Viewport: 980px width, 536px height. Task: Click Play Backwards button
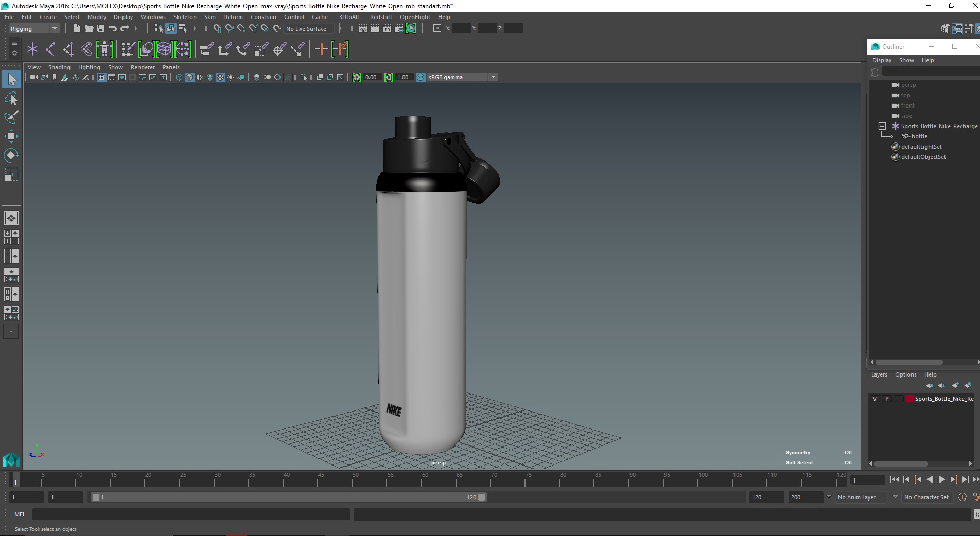pos(930,479)
